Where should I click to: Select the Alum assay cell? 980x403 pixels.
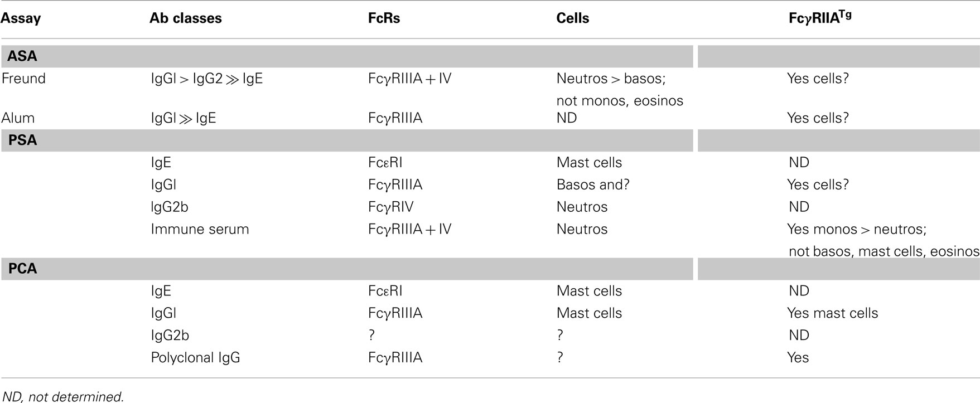pos(18,118)
